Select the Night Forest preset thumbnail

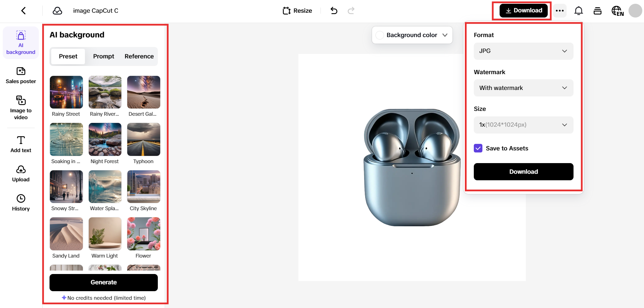pyautogui.click(x=105, y=139)
